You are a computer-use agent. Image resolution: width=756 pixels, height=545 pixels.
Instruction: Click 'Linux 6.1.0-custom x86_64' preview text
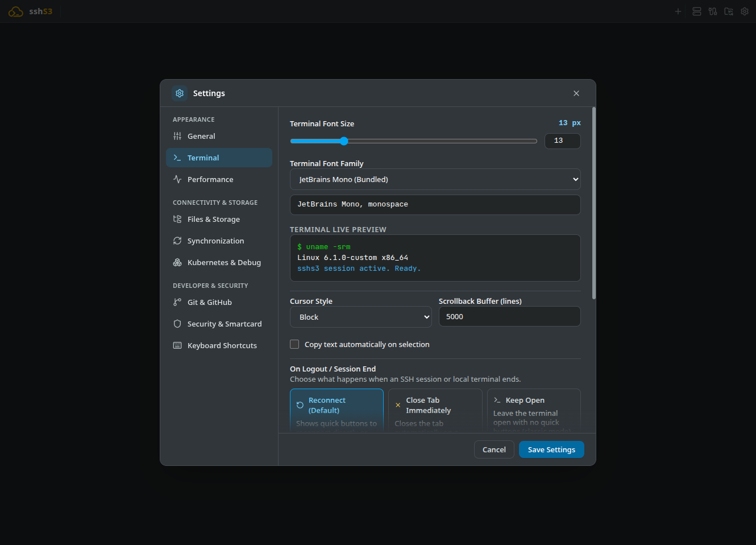(x=352, y=258)
